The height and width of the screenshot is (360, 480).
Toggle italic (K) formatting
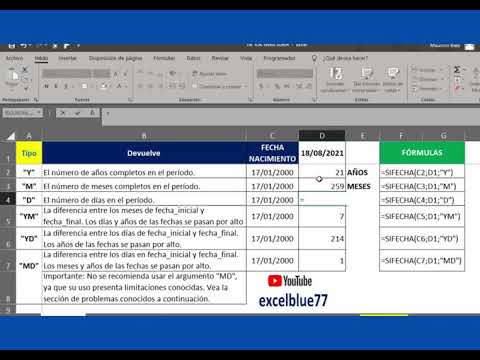click(56, 86)
